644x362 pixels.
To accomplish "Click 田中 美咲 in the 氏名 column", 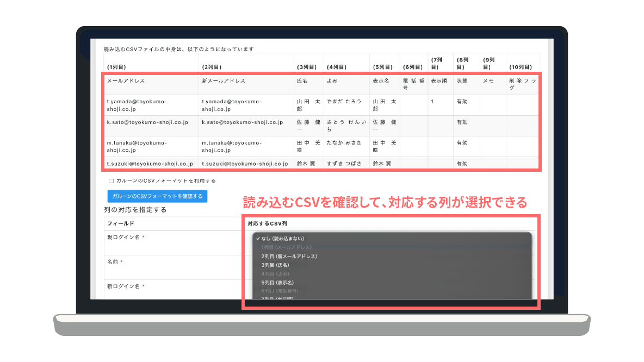I will click(309, 147).
